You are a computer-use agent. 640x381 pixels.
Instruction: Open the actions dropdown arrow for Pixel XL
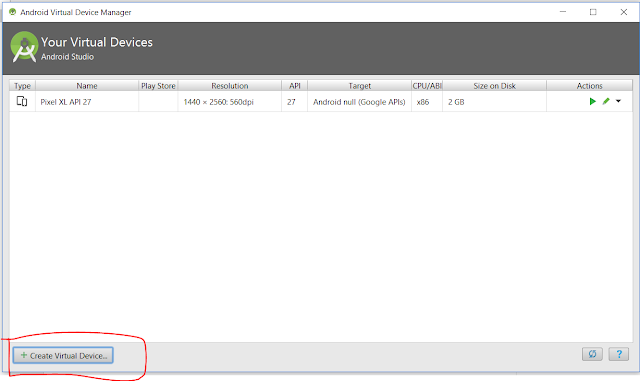tap(618, 101)
